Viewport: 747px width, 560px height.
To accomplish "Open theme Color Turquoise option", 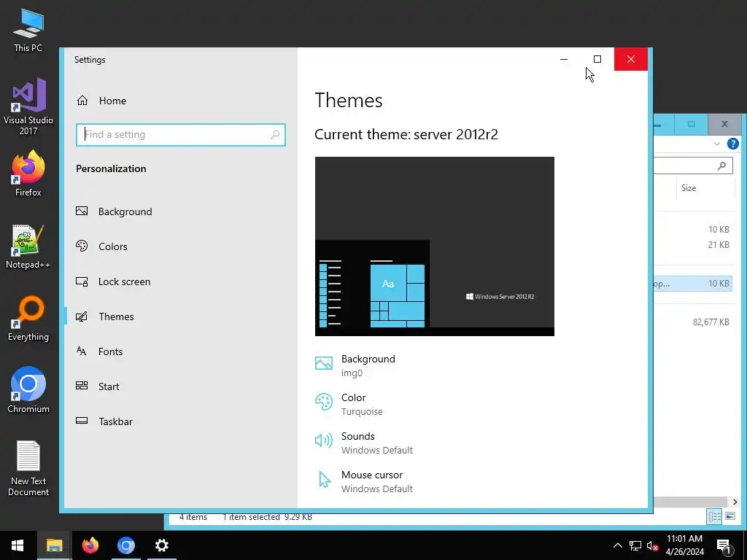I will coord(349,404).
